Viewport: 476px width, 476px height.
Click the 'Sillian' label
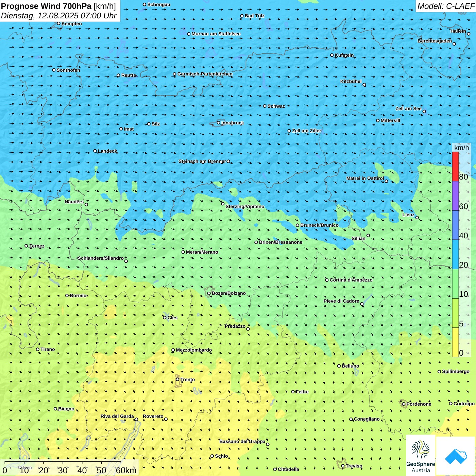pos(358,238)
